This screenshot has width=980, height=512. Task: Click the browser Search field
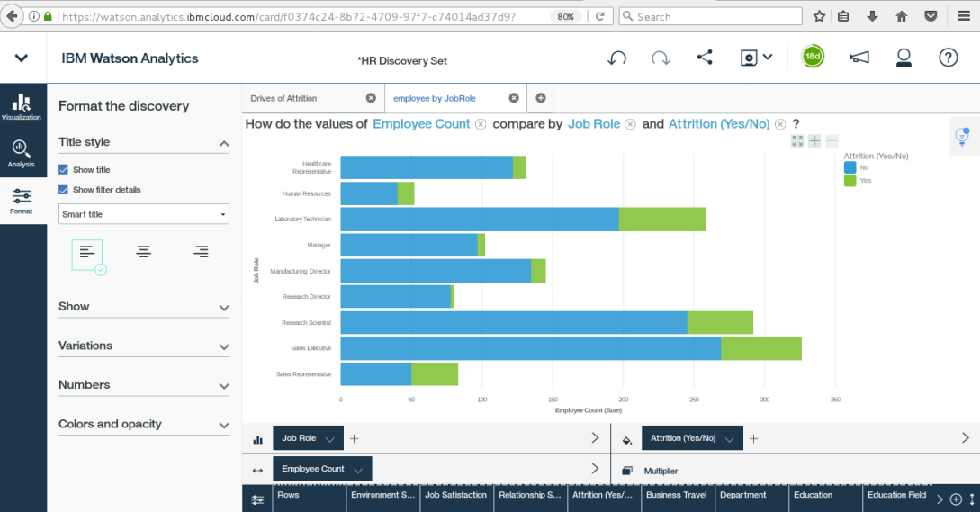(711, 16)
